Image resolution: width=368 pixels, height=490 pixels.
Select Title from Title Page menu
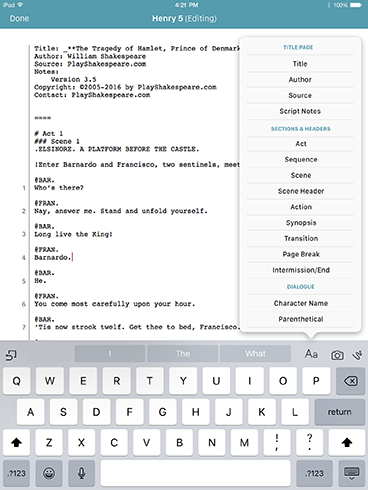tap(300, 64)
